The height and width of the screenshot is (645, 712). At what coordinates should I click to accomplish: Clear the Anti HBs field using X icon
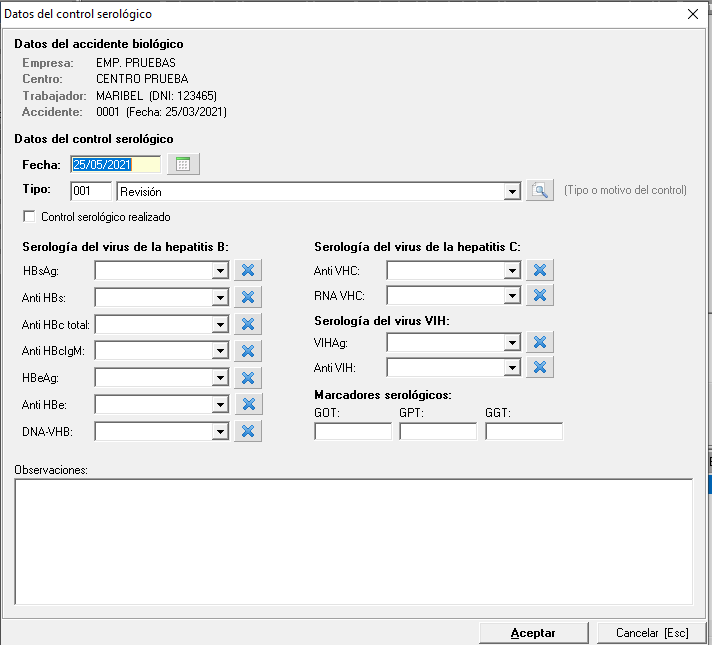click(248, 297)
